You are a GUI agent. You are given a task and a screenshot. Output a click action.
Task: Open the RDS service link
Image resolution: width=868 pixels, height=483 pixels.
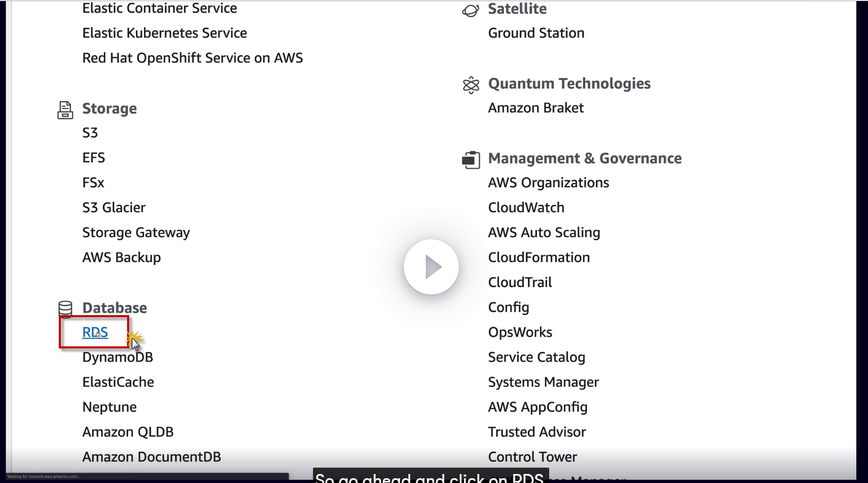point(95,333)
